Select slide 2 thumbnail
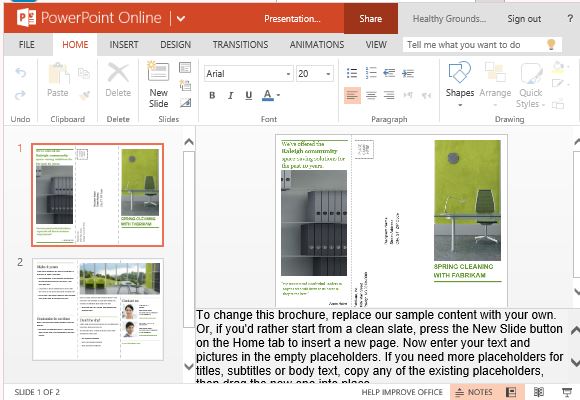 tap(98, 309)
